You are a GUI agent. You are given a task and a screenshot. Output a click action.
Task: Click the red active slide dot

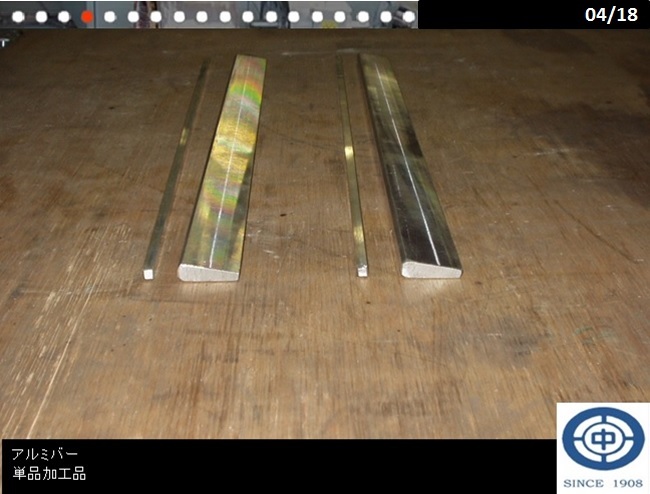[x=87, y=16]
